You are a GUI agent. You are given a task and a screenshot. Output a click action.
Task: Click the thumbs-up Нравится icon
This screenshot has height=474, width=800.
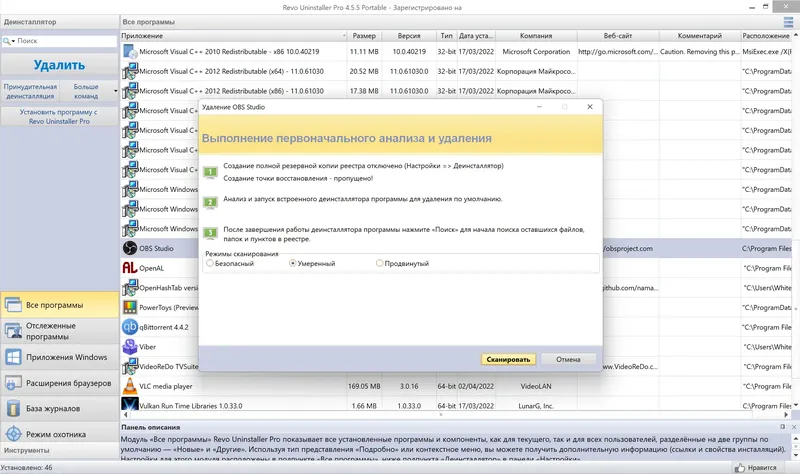click(740, 467)
